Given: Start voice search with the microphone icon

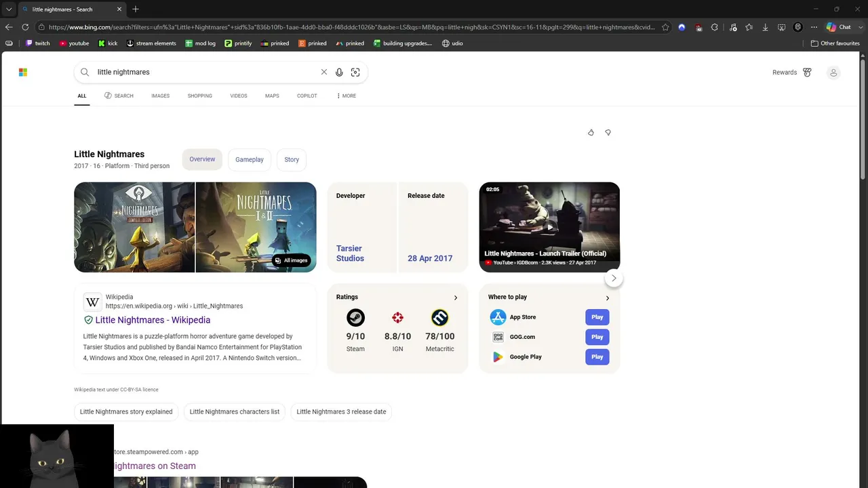Looking at the screenshot, I should tap(339, 72).
